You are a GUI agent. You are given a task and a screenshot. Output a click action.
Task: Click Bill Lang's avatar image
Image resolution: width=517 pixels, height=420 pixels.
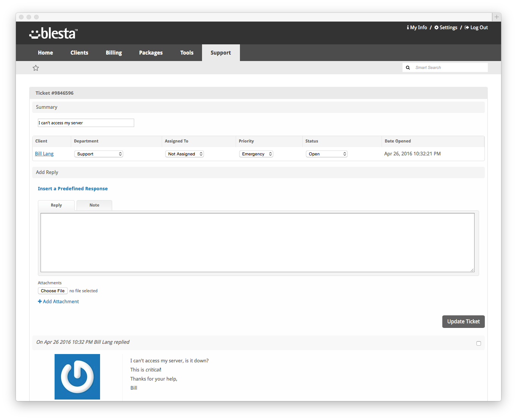click(77, 376)
